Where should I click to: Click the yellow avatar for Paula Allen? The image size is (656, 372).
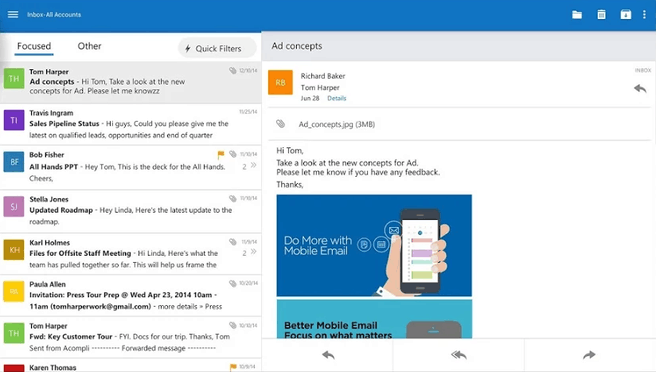point(14,292)
